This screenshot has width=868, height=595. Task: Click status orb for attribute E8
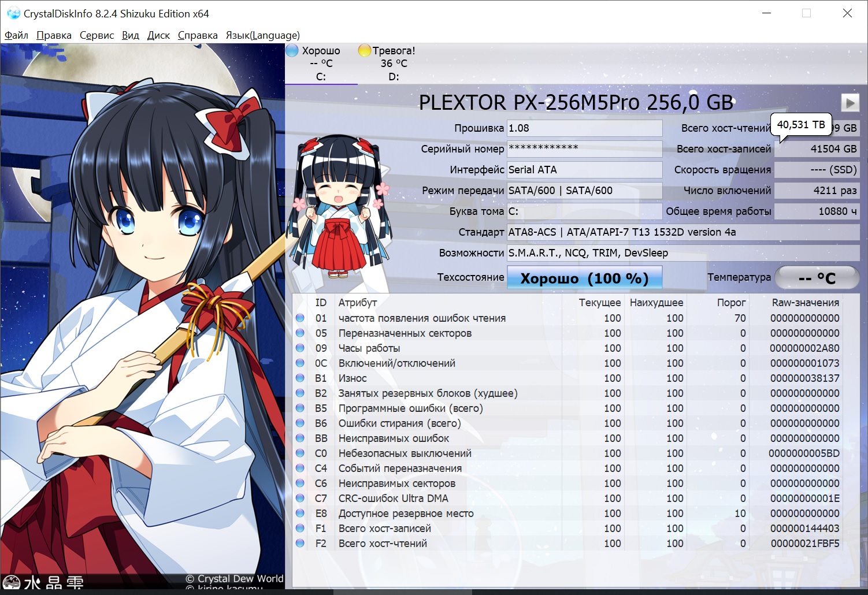click(x=300, y=513)
